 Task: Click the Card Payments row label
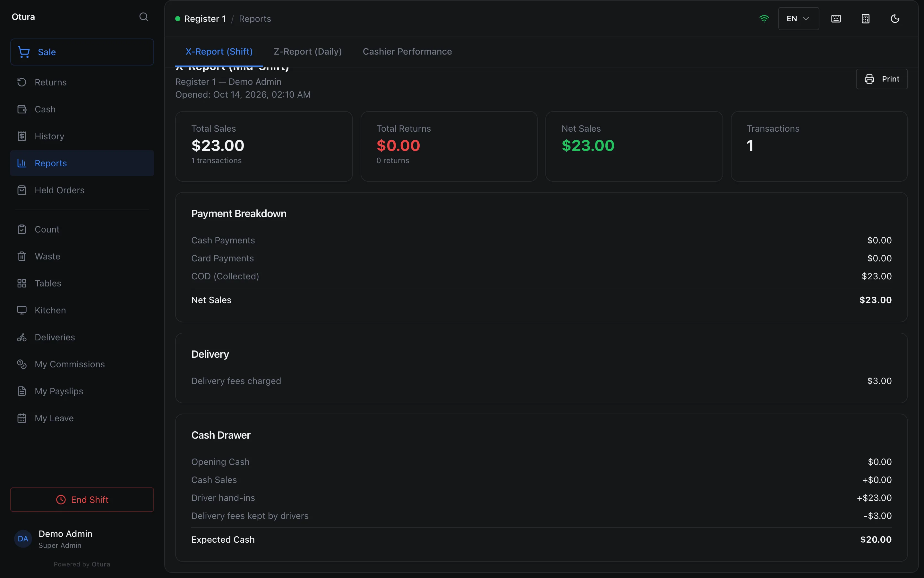tap(223, 258)
